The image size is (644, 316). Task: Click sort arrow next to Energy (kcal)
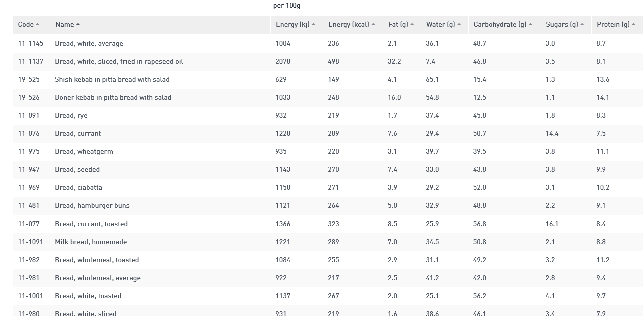(373, 25)
